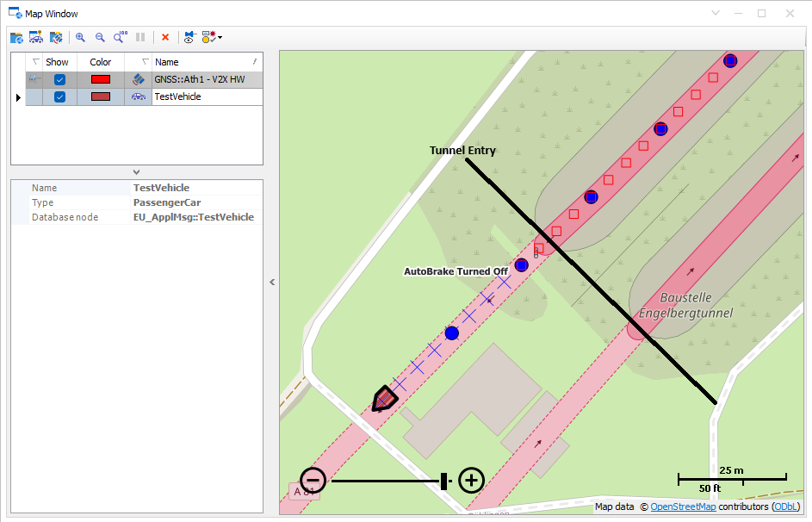Click the Type property value PassengerCar
812x522 pixels.
[x=167, y=202]
